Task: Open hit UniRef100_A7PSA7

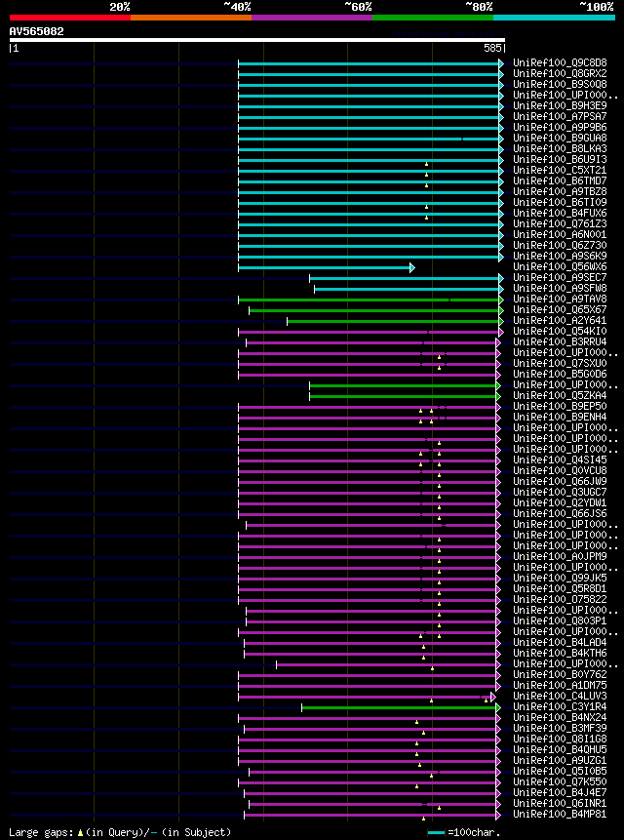Action: pyautogui.click(x=560, y=116)
